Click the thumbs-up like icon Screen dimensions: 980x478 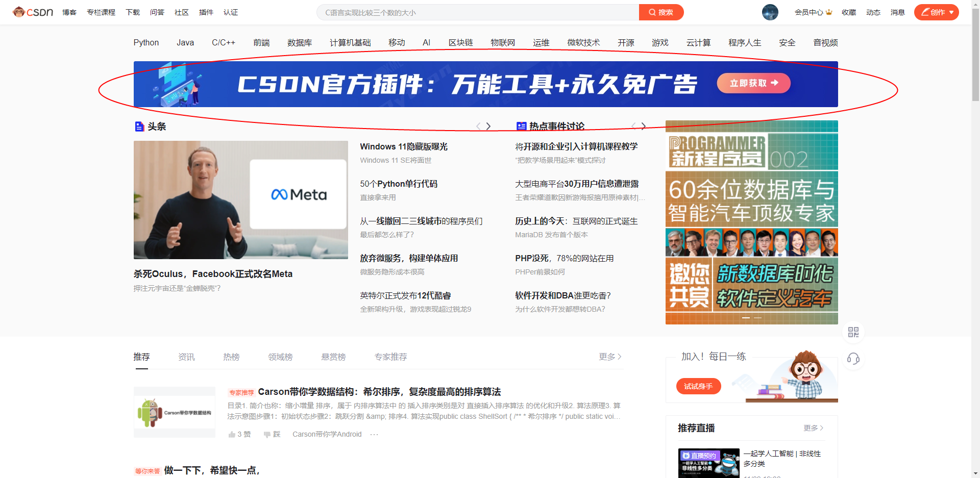(x=232, y=435)
